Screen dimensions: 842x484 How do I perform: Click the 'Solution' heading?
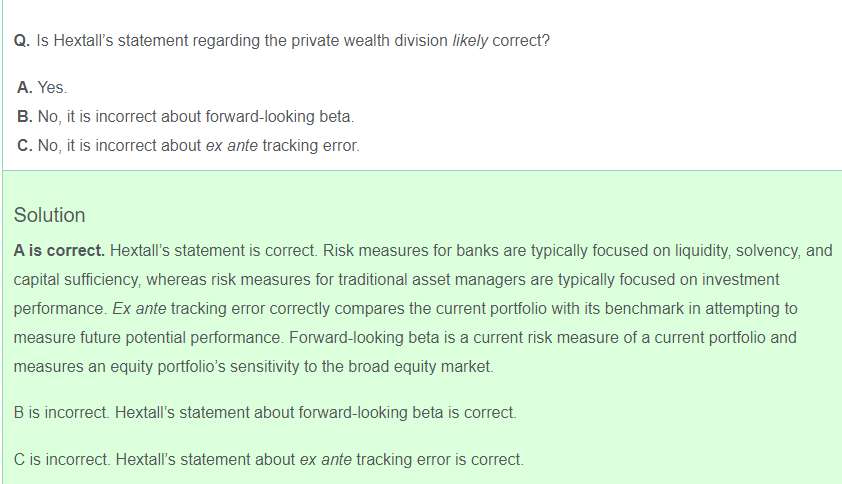point(49,215)
